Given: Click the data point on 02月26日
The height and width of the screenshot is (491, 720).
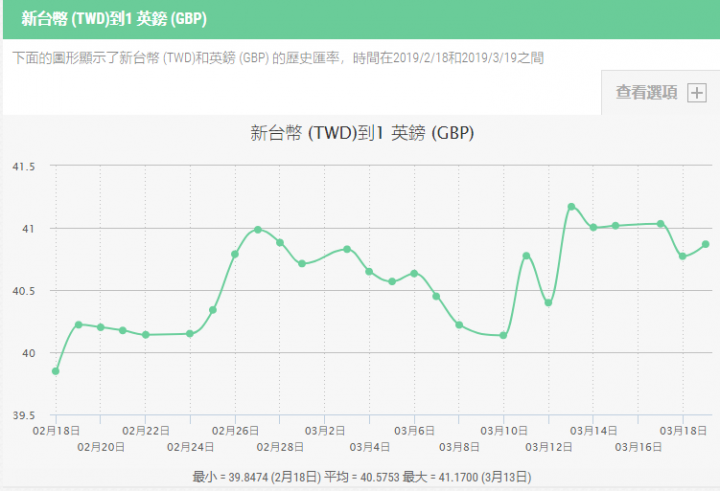Looking at the screenshot, I should (x=235, y=254).
